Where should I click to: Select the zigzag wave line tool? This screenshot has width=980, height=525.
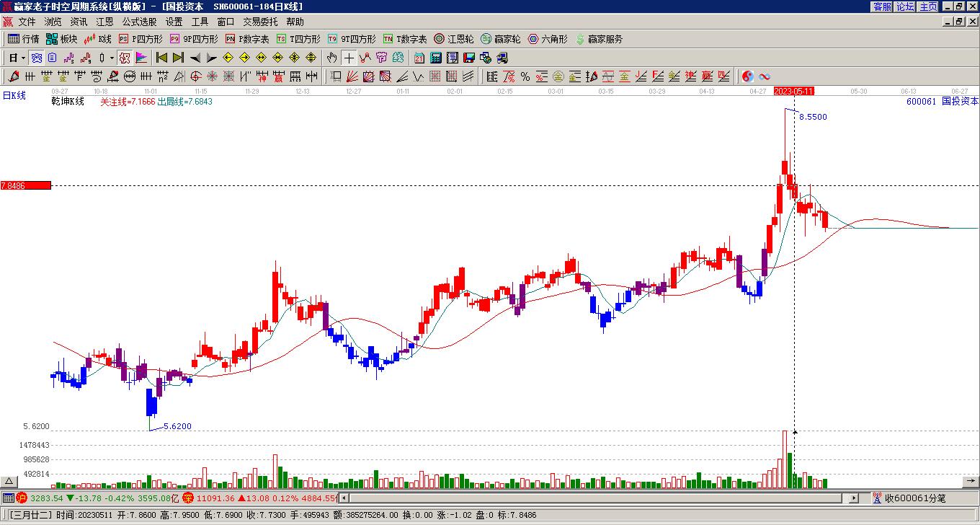(419, 76)
